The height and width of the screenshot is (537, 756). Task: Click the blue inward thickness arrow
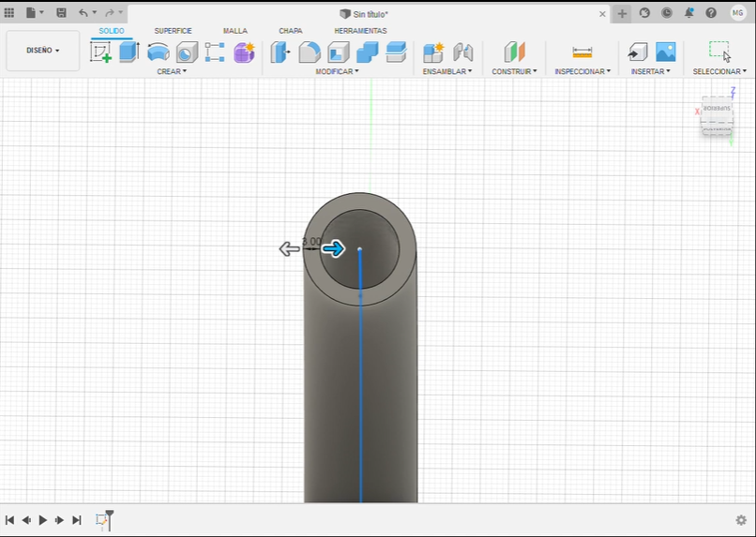coord(334,248)
